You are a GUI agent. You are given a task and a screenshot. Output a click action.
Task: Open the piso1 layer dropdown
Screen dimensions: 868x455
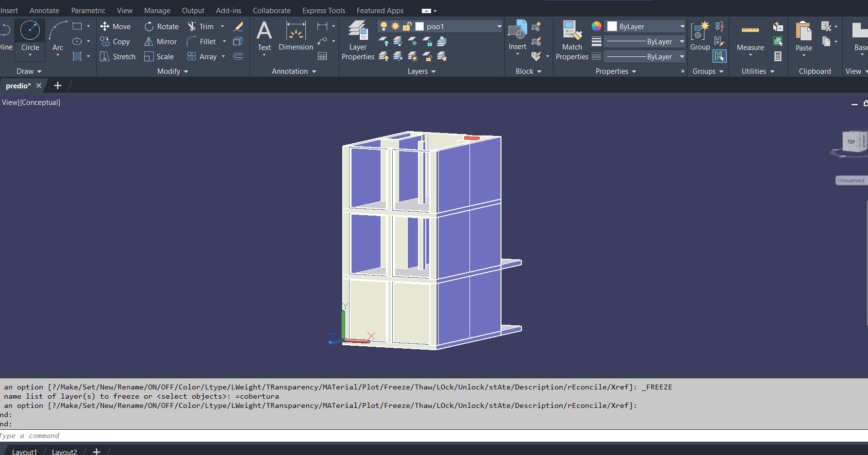click(x=499, y=26)
